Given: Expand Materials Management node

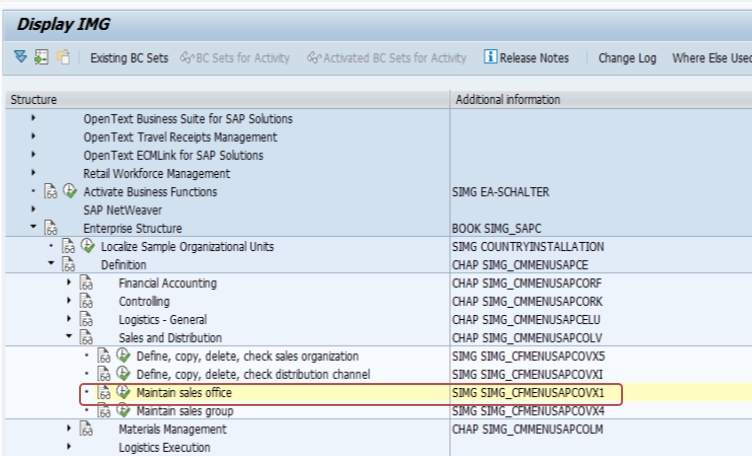Looking at the screenshot, I should coord(69,428).
